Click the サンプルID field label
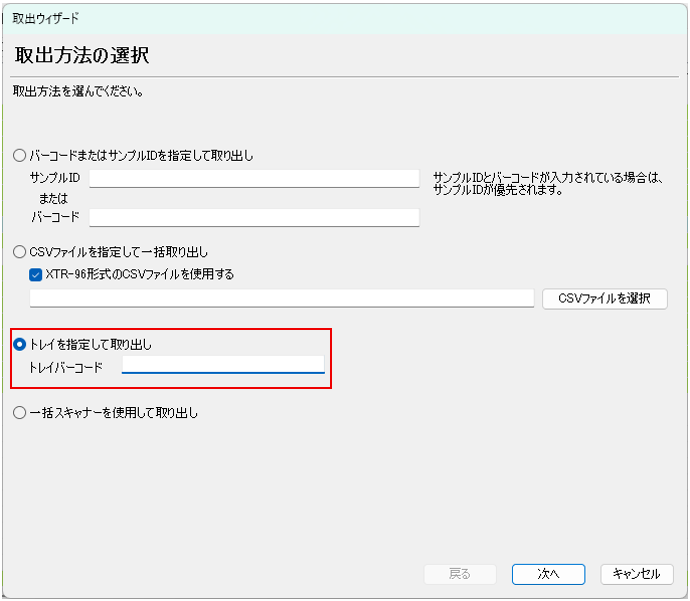The image size is (690, 601). [55, 178]
